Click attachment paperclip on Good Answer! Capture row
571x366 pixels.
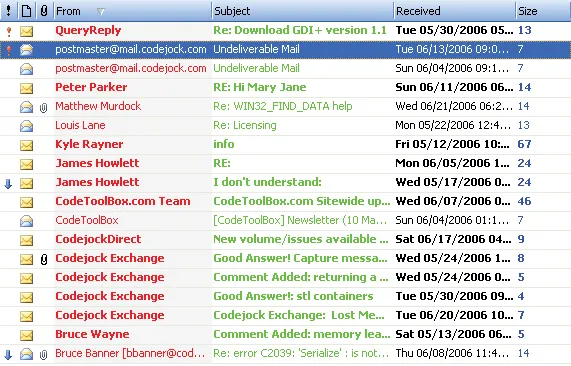coord(44,259)
